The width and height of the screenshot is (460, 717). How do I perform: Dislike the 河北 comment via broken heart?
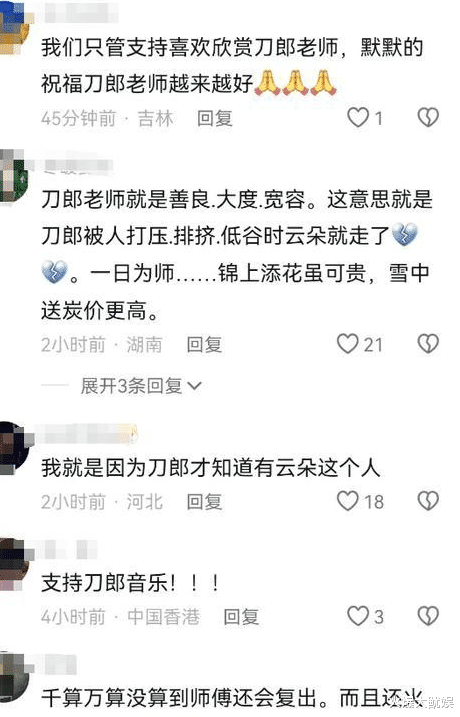(428, 501)
